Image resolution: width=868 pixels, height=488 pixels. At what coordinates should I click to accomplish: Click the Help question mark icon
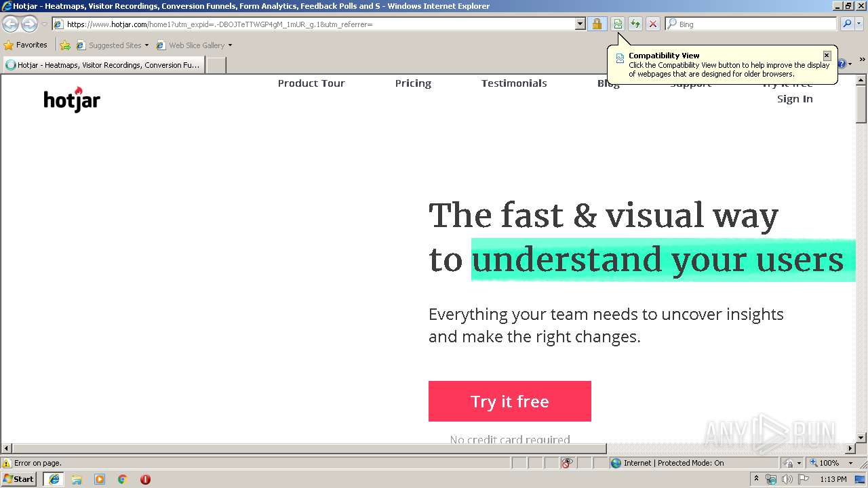coord(842,64)
